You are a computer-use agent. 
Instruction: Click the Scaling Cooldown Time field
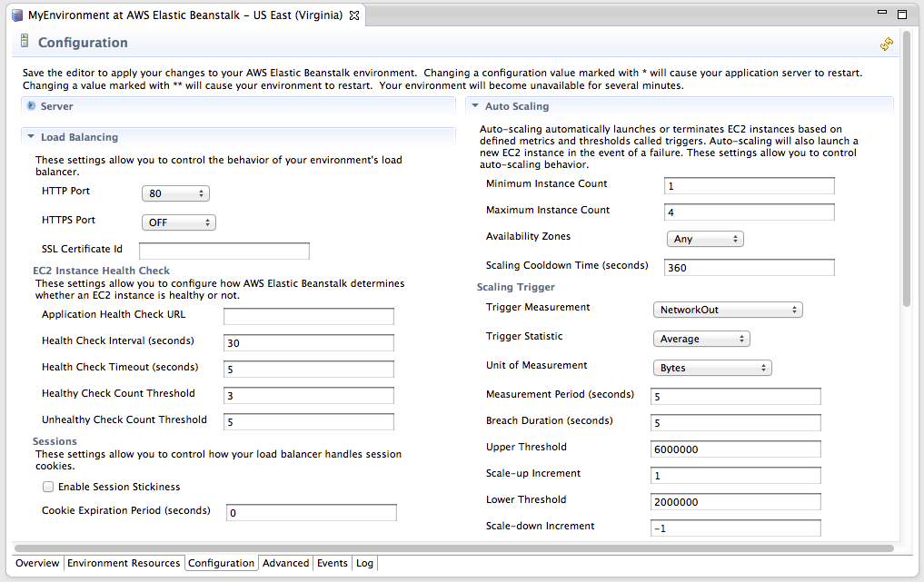(x=749, y=268)
